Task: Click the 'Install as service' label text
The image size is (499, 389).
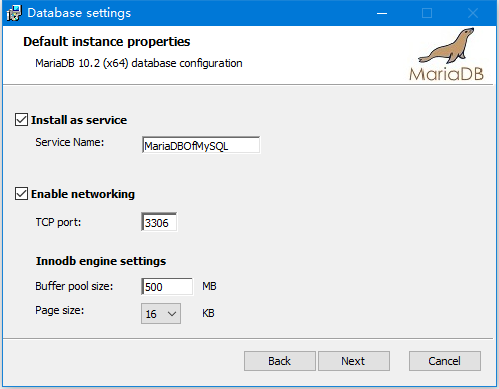Action: point(79,120)
